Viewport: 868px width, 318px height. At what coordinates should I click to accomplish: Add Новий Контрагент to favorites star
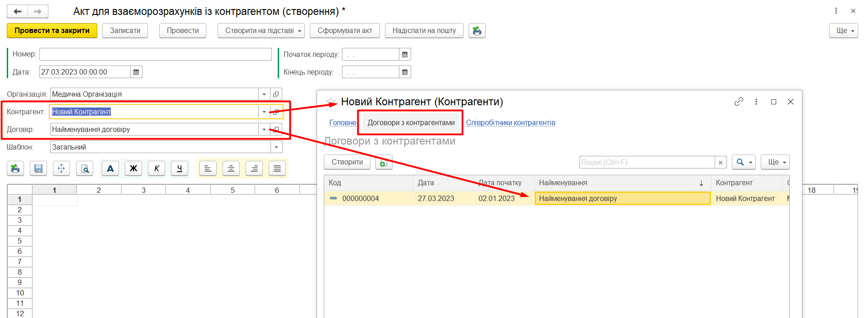click(x=331, y=102)
